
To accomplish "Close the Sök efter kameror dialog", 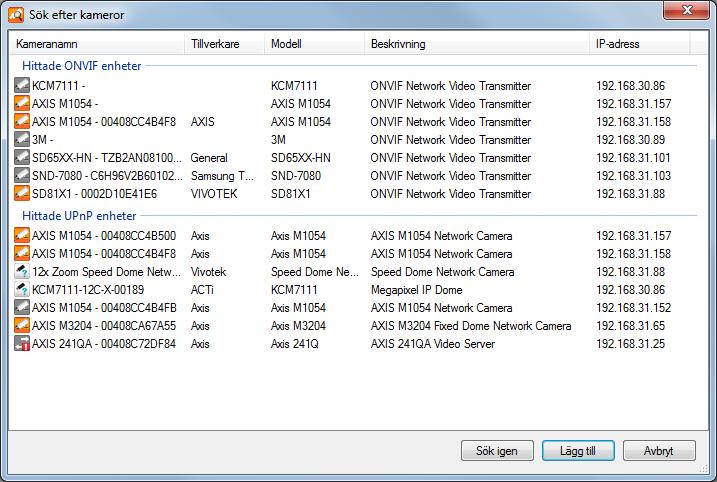I will click(687, 10).
